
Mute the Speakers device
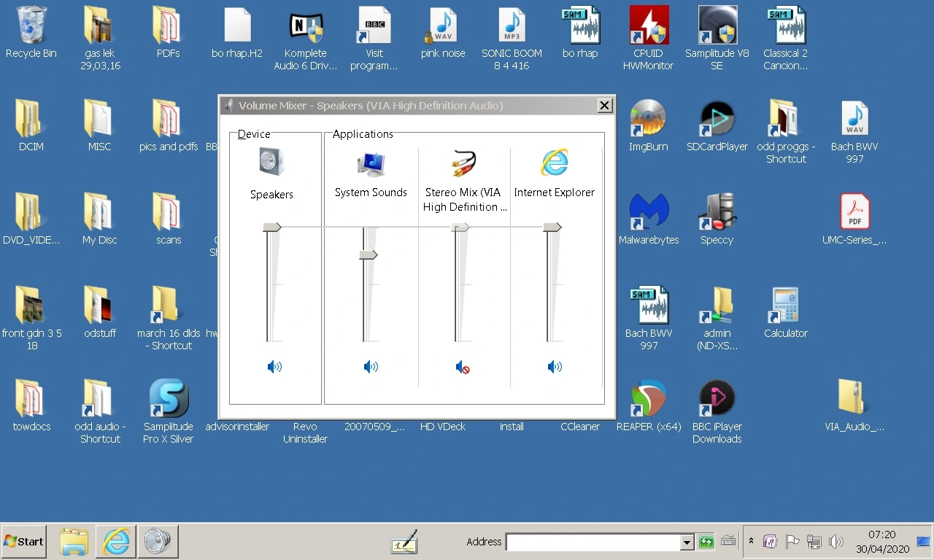click(x=274, y=367)
